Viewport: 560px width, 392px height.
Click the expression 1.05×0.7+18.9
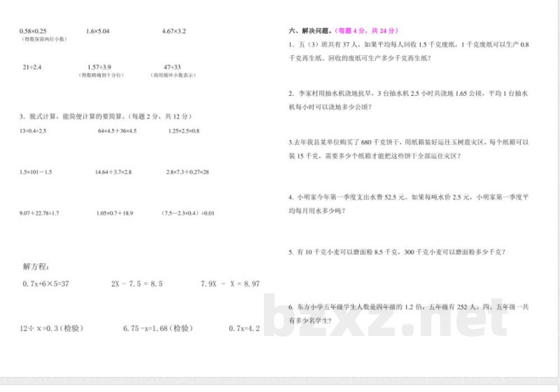[x=115, y=213]
